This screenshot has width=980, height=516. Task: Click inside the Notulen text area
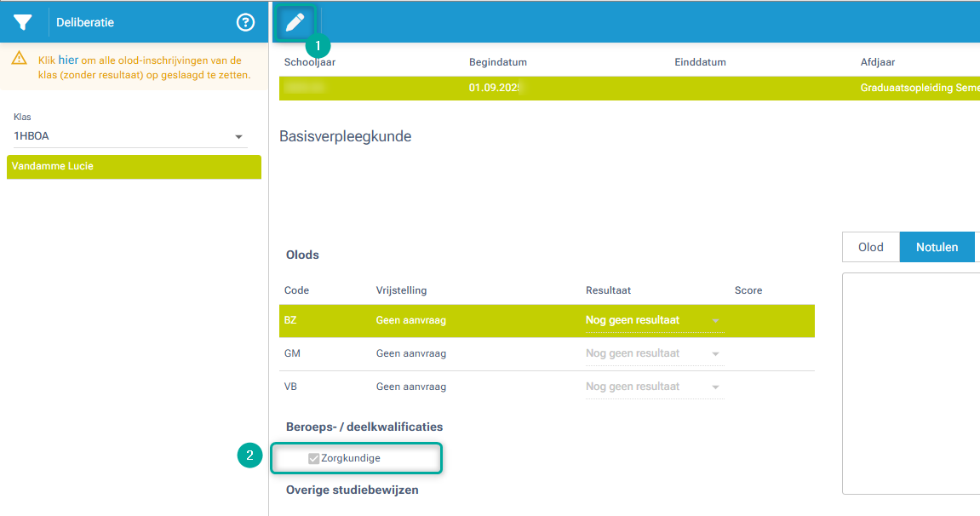(x=911, y=383)
